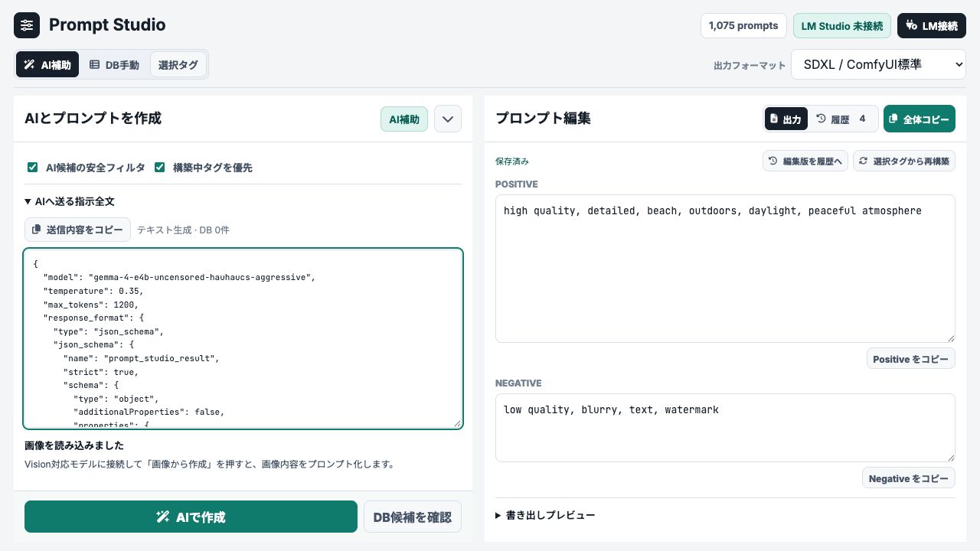Click into the NEGATIVE prompt text area
Viewport: 980px width, 551px height.
725,428
